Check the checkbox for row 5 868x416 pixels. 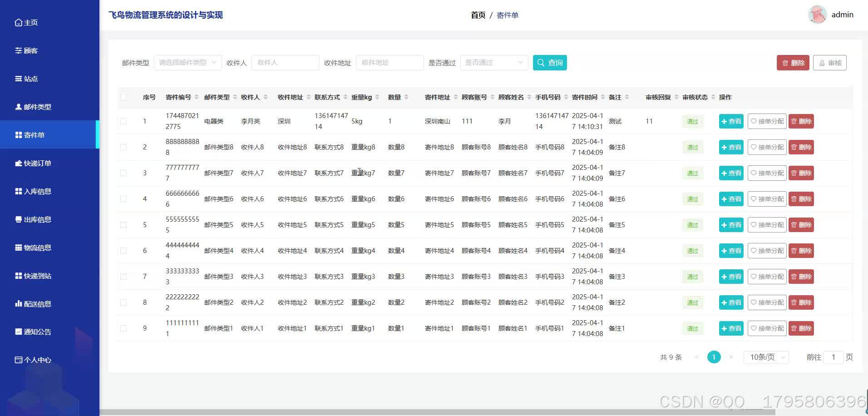click(123, 225)
